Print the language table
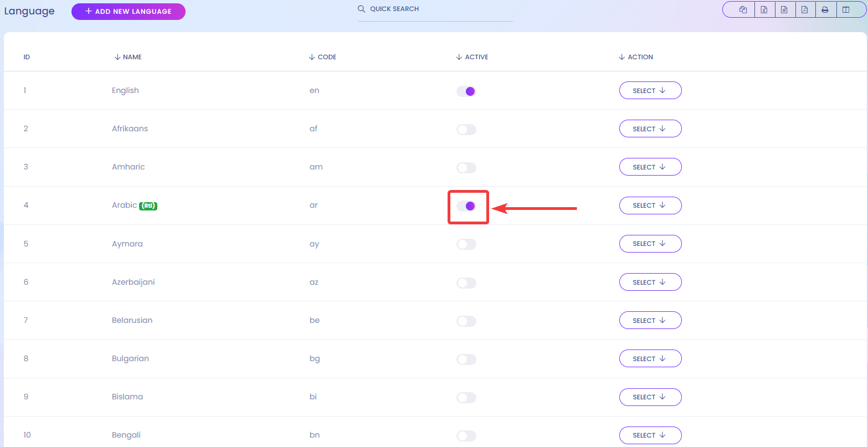868x447 pixels. tap(825, 9)
